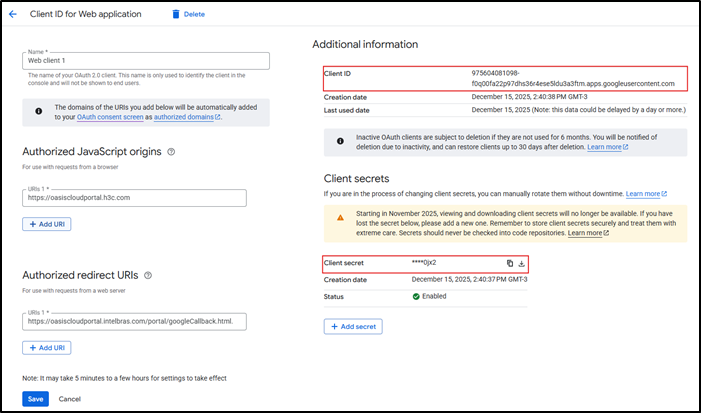This screenshot has width=701, height=413.
Task: Add URI under Authorized JavaScript origins
Action: (46, 224)
